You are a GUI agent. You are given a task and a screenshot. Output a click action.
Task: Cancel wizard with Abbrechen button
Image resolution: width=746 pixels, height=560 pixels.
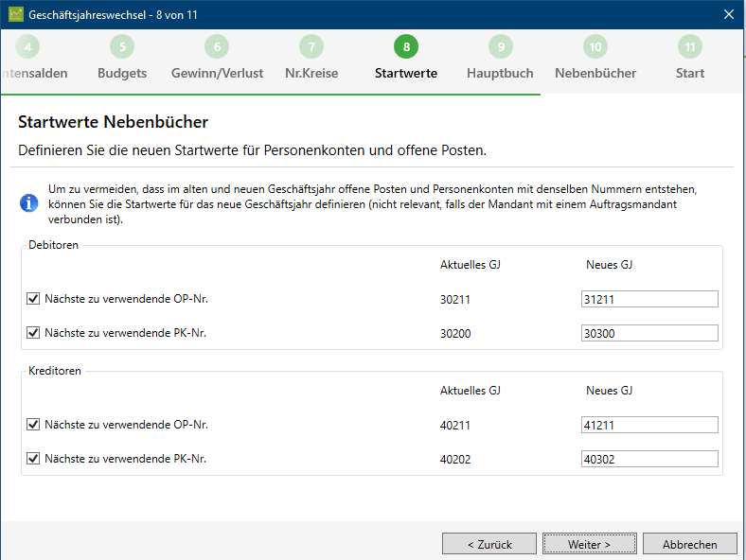690,544
